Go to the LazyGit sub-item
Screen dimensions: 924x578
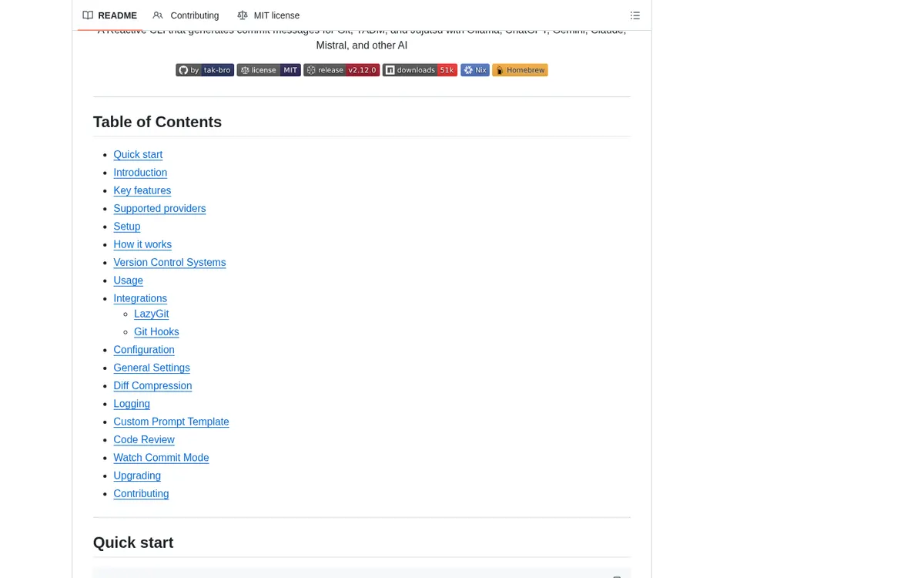151,314
